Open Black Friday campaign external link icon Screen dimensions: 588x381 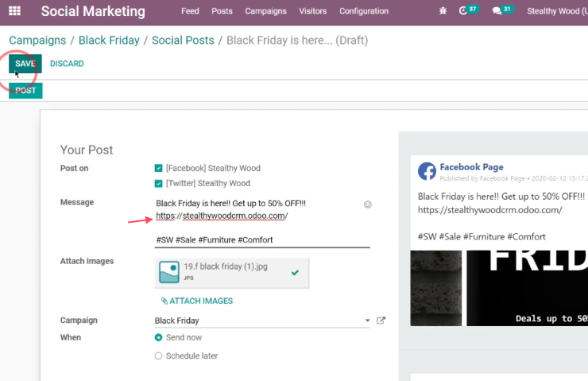[x=381, y=321]
